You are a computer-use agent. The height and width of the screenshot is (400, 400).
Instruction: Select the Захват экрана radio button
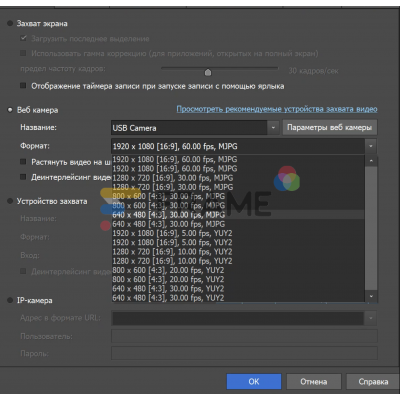(10, 24)
